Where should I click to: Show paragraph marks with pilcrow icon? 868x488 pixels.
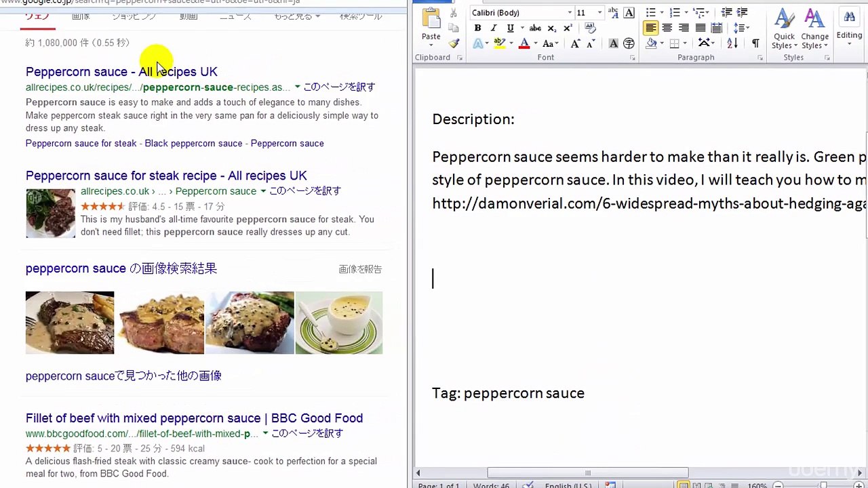click(755, 43)
